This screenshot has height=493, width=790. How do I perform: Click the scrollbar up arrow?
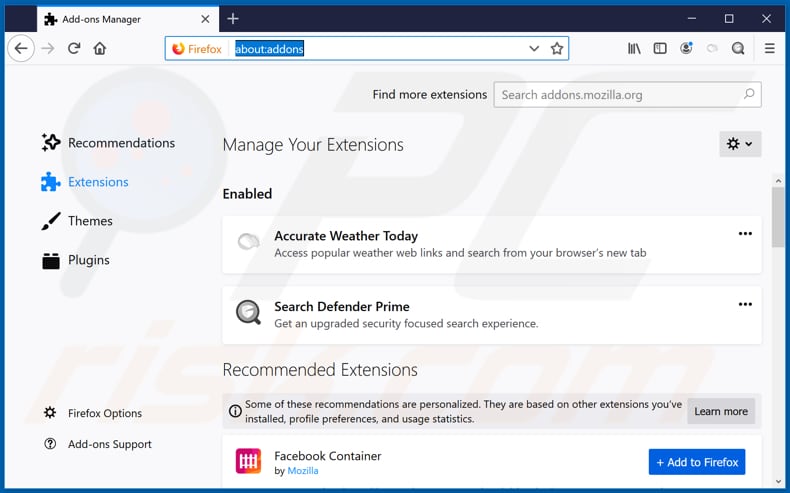point(778,180)
